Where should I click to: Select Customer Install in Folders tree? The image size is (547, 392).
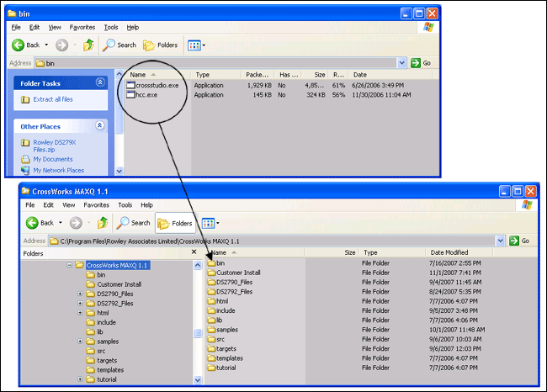click(x=114, y=284)
